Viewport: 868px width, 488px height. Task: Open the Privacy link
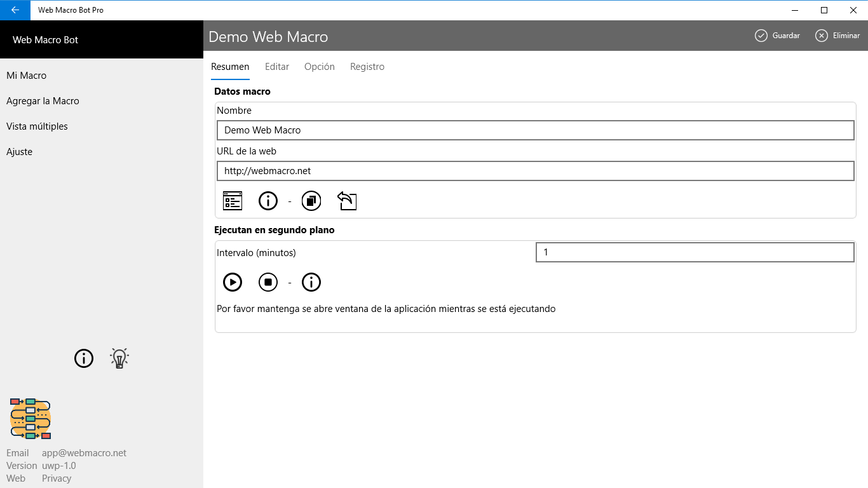(x=57, y=478)
